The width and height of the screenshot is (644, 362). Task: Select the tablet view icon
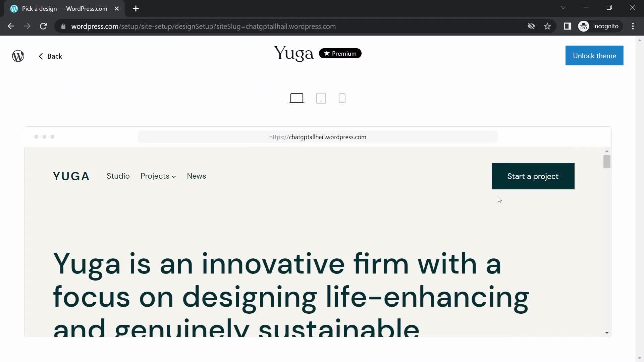coord(321,98)
